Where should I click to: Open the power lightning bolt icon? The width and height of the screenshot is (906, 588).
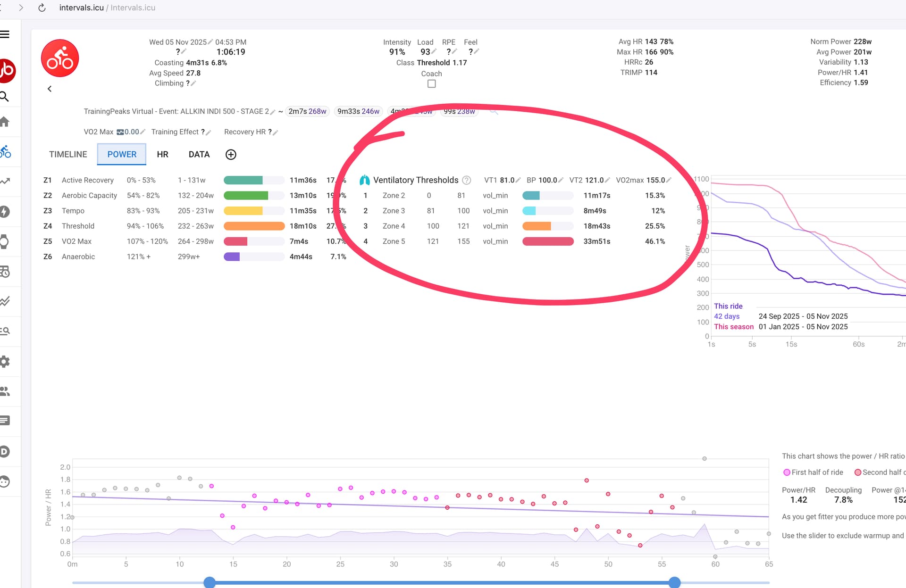point(5,211)
